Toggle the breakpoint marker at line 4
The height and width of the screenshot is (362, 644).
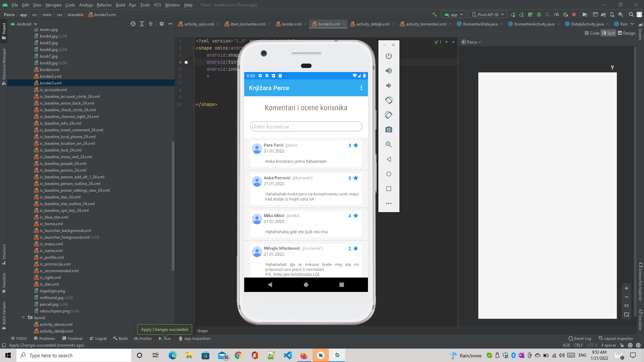[x=186, y=62]
